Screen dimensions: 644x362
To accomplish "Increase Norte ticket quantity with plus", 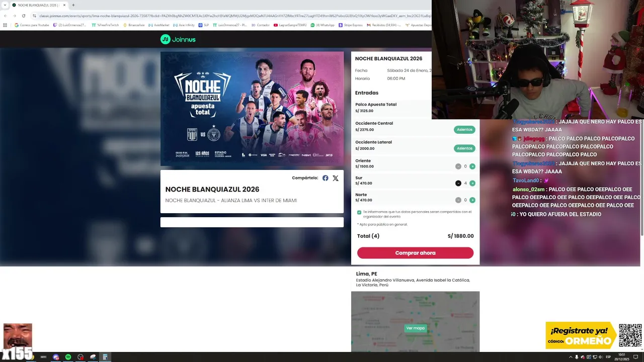I will (x=472, y=200).
